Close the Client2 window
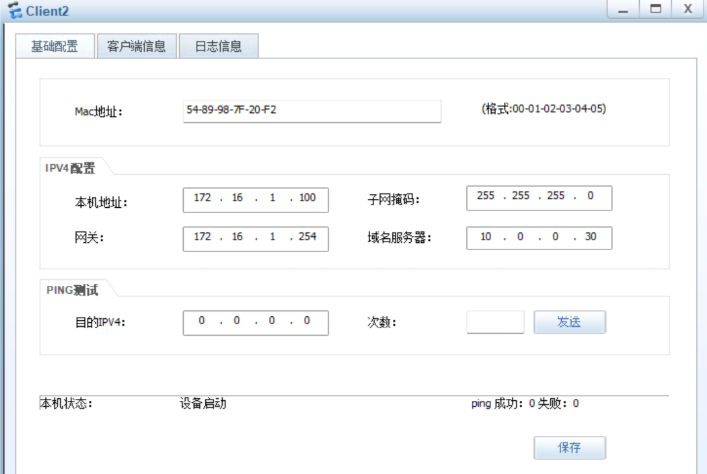 (x=688, y=9)
